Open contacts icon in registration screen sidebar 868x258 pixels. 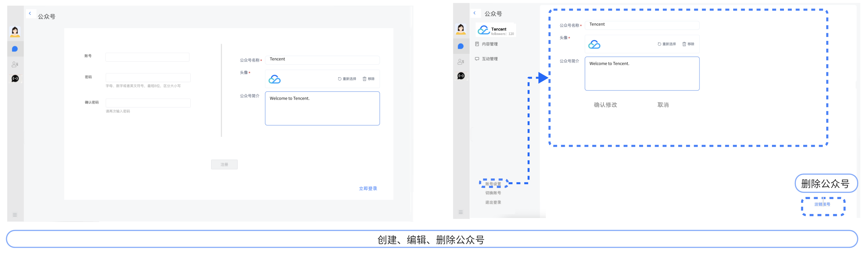pyautogui.click(x=15, y=64)
